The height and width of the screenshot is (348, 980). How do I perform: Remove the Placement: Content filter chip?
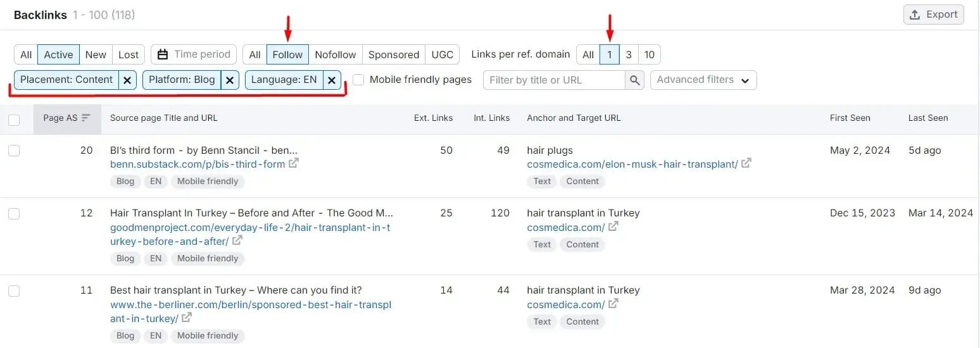(127, 80)
